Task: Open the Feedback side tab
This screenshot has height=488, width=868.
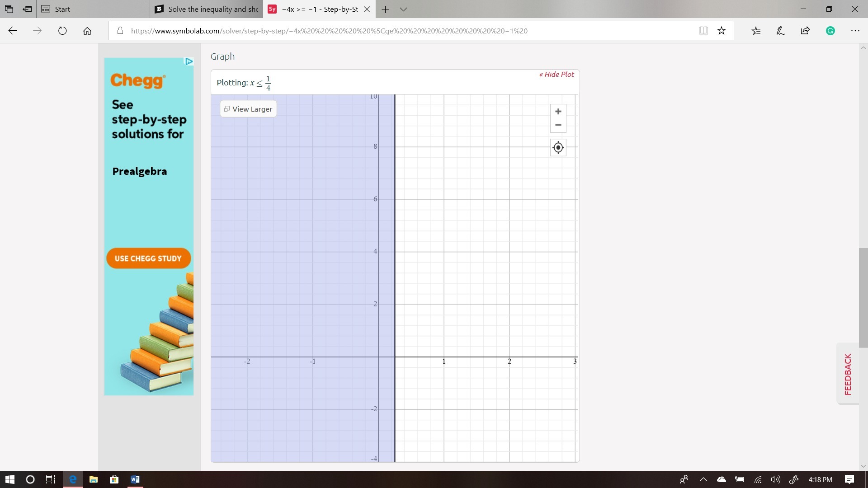Action: (848, 374)
